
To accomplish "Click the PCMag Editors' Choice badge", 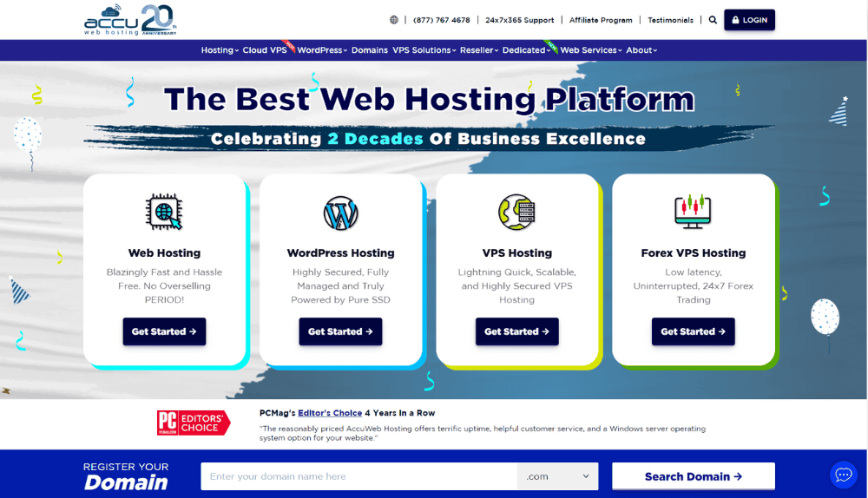I will [x=194, y=423].
